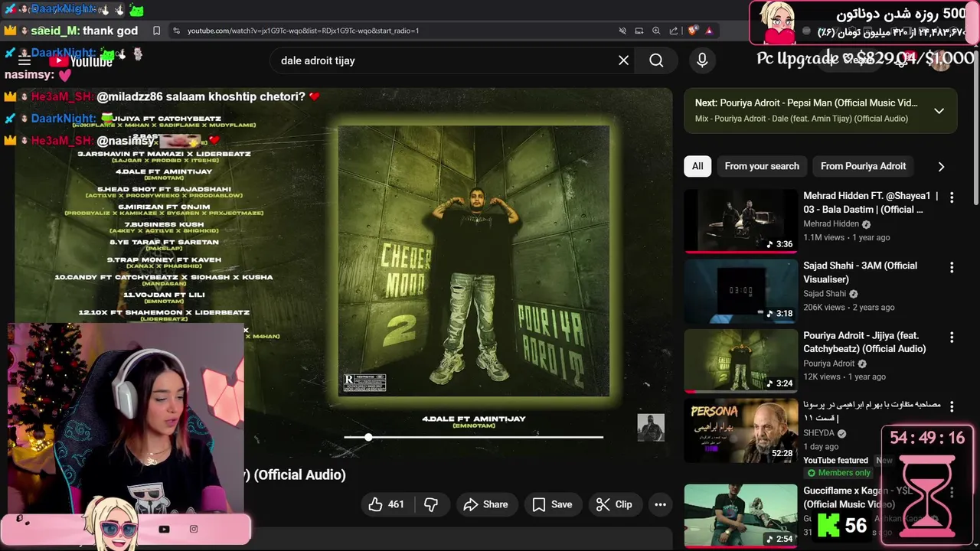The width and height of the screenshot is (980, 551).
Task: Expand the Next playlist panel chevron
Action: pos(939,111)
